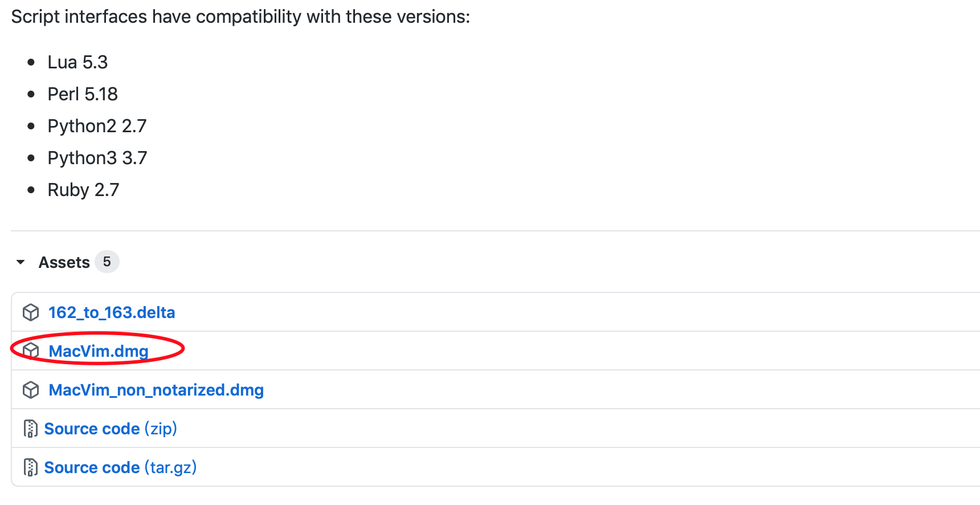The height and width of the screenshot is (505, 980).
Task: Select the Perl 5.18 list entry
Action: coord(83,94)
